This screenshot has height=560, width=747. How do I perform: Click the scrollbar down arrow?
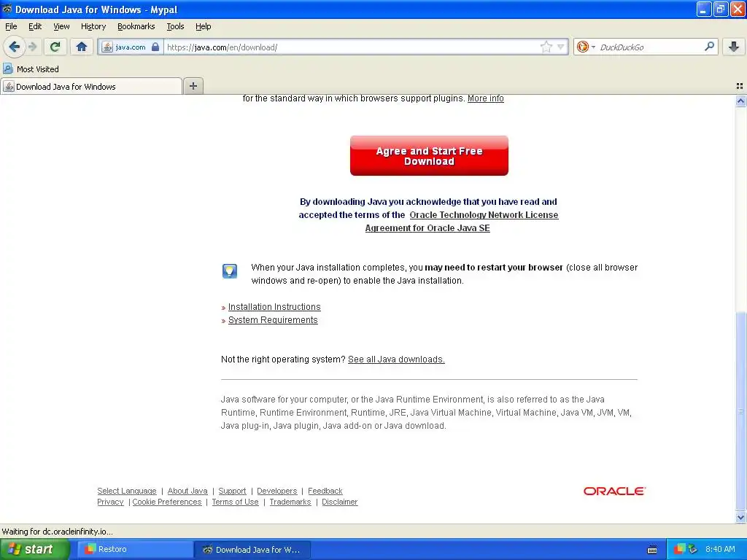pyautogui.click(x=740, y=517)
